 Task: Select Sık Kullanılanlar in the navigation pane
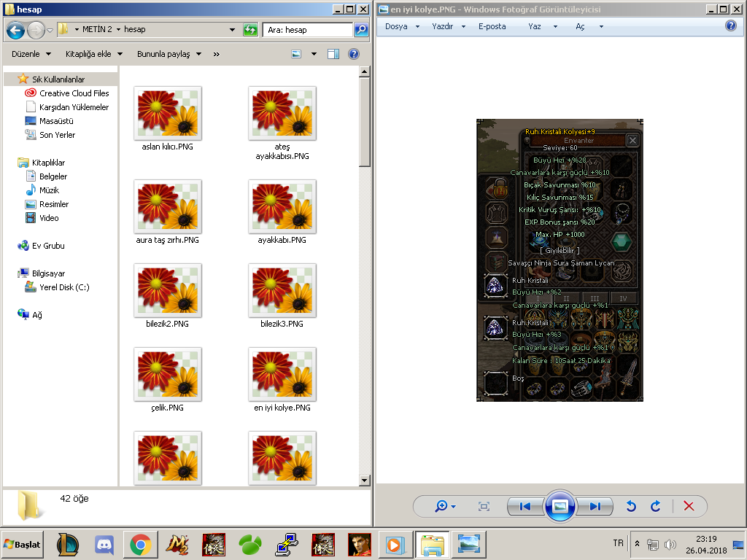[x=58, y=79]
